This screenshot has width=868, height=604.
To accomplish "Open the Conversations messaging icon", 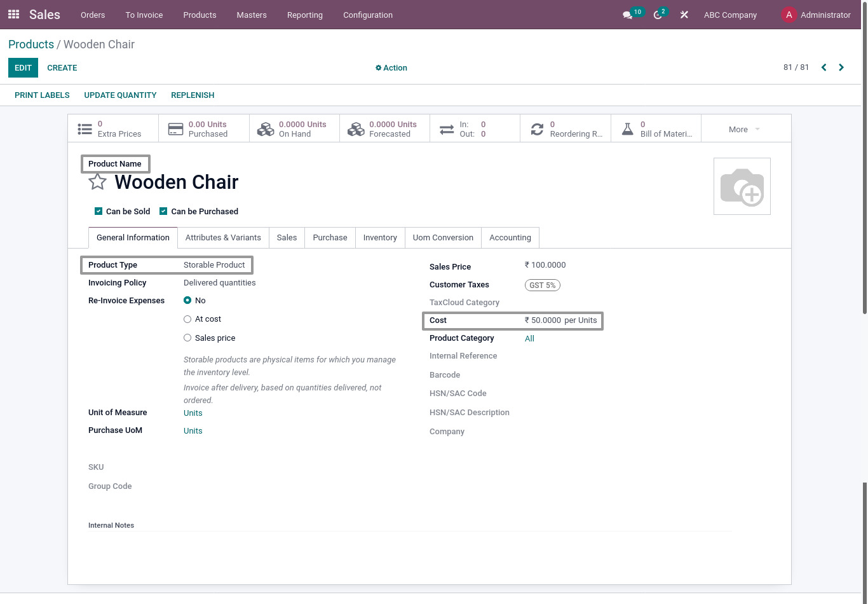I will [x=628, y=15].
